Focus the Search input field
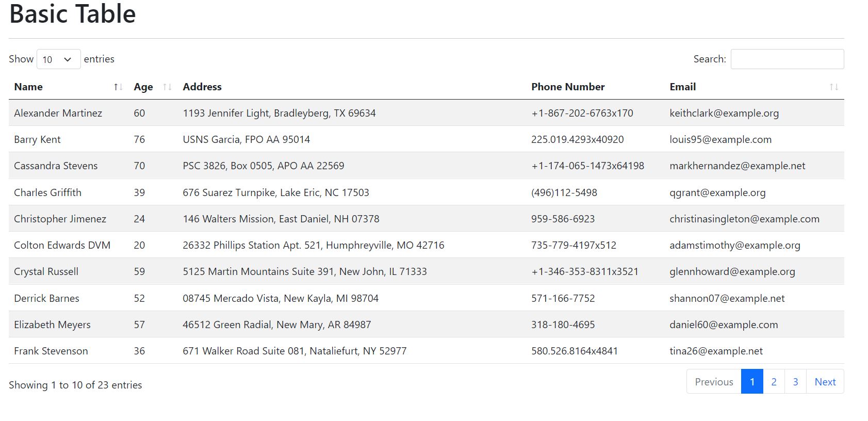Image resolution: width=868 pixels, height=421 pixels. [x=787, y=59]
